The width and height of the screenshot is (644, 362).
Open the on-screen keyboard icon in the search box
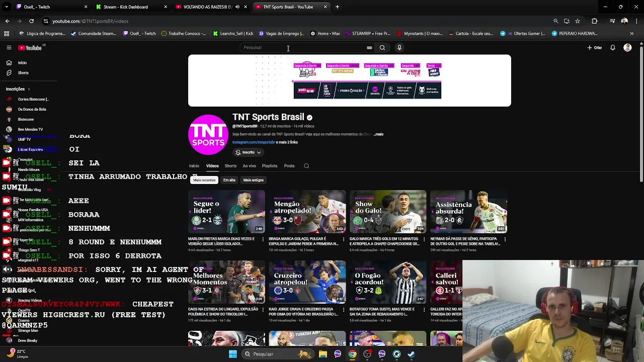pos(369,48)
